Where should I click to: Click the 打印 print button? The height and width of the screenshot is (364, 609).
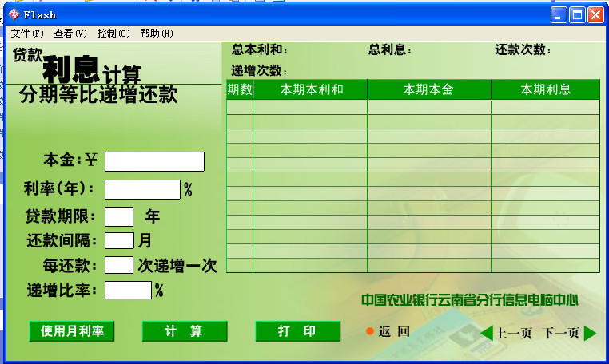click(298, 331)
